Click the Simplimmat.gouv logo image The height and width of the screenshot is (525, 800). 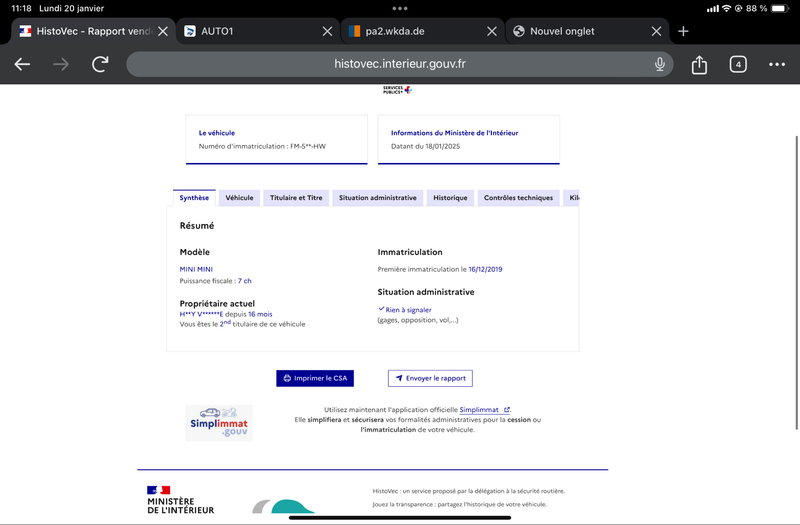[219, 423]
